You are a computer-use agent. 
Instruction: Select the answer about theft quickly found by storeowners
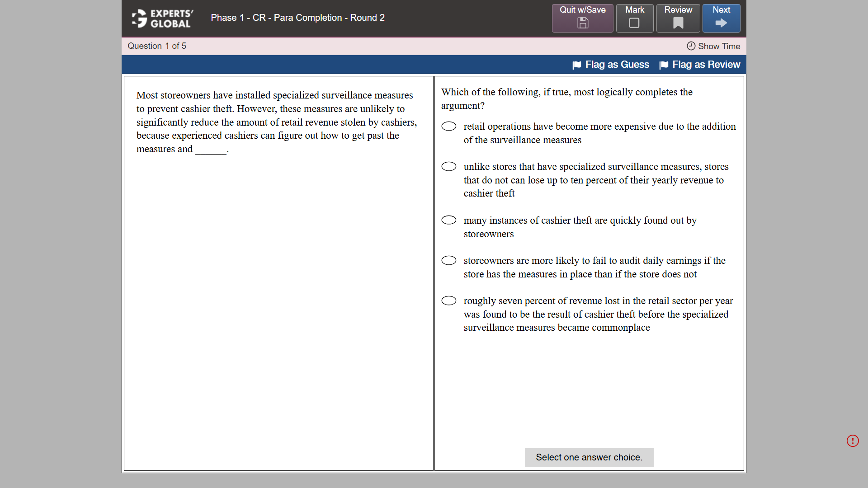449,220
